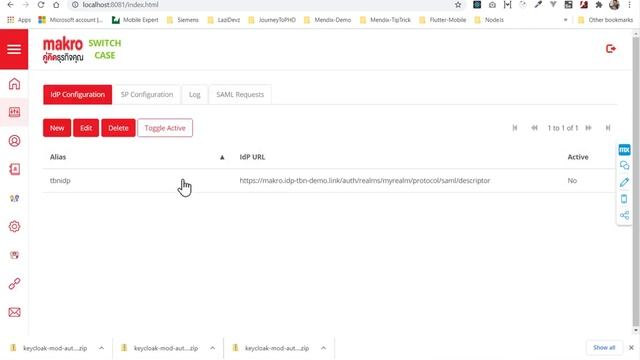Open the user account sidebar icon
This screenshot has height=360, width=640.
(x=14, y=141)
